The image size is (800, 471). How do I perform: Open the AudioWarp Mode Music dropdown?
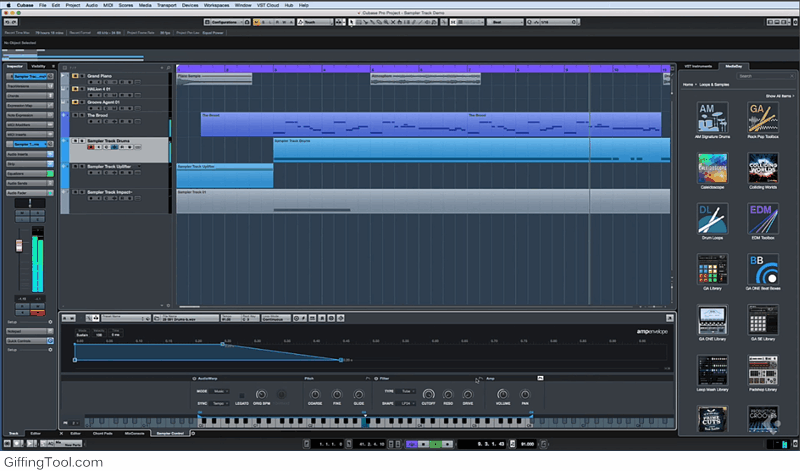tap(220, 391)
